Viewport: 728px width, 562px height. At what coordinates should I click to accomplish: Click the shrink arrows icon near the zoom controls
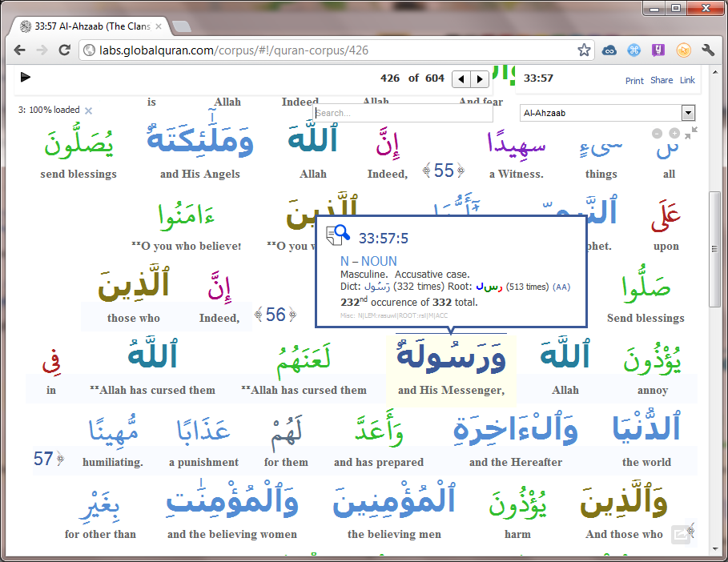690,131
